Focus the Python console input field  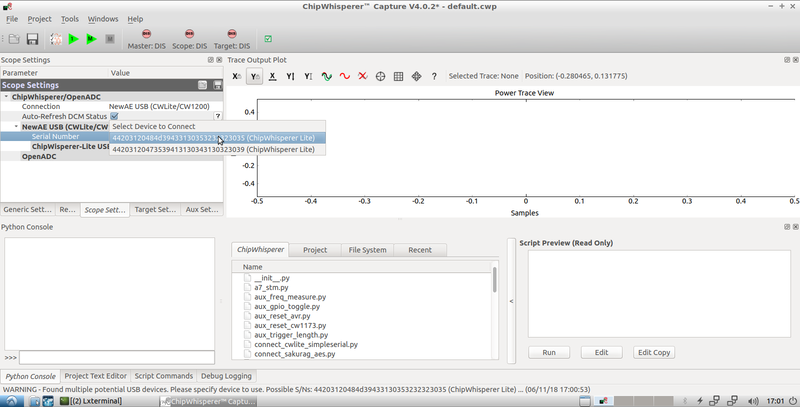[x=117, y=358]
